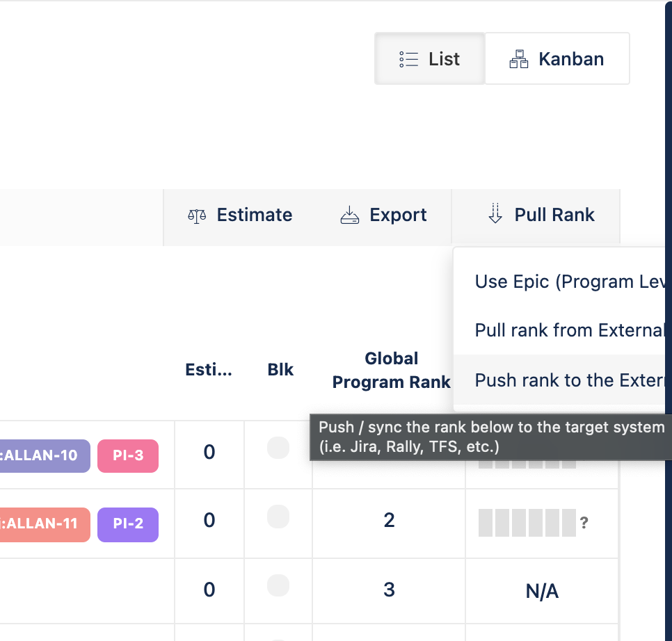Click the List view bullet icon
Viewport: 672px width, 641px height.
click(x=409, y=58)
